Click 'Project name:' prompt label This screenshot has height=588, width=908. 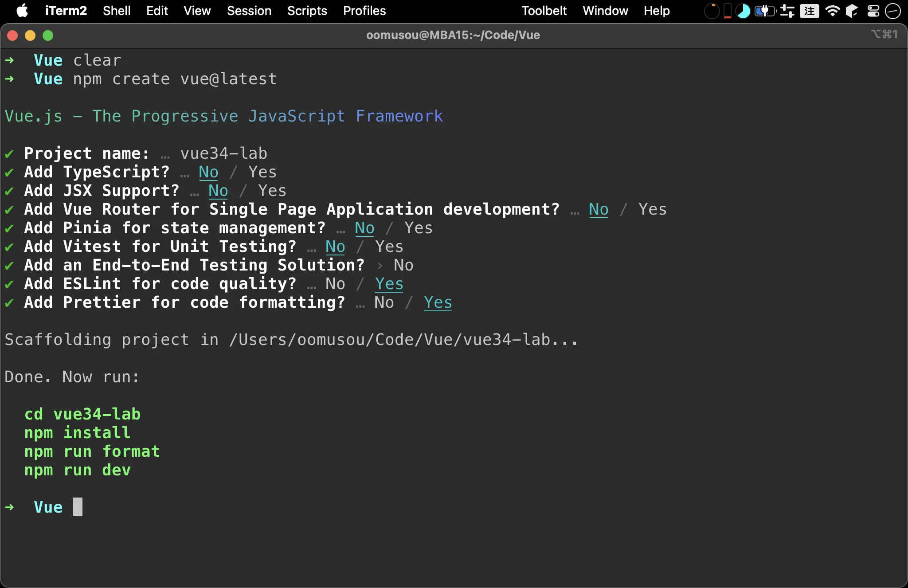[87, 153]
